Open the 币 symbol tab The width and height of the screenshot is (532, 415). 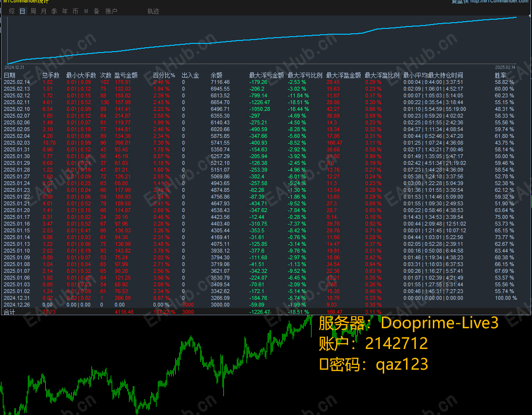coord(75,11)
